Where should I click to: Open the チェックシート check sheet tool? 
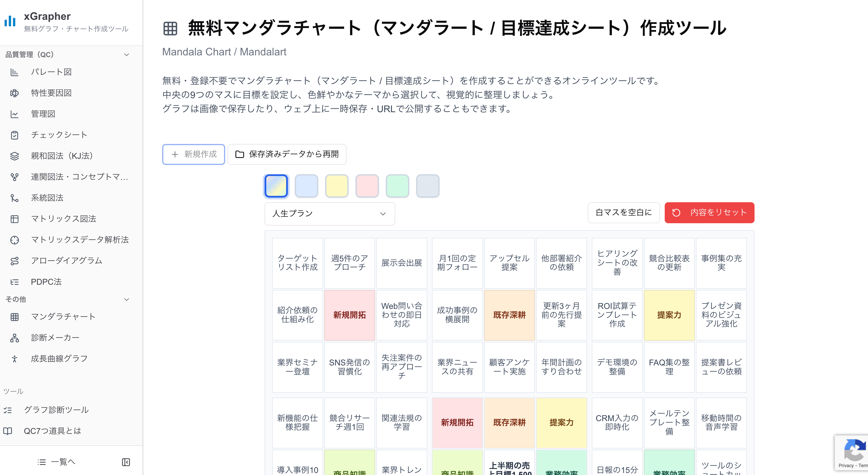tap(59, 135)
